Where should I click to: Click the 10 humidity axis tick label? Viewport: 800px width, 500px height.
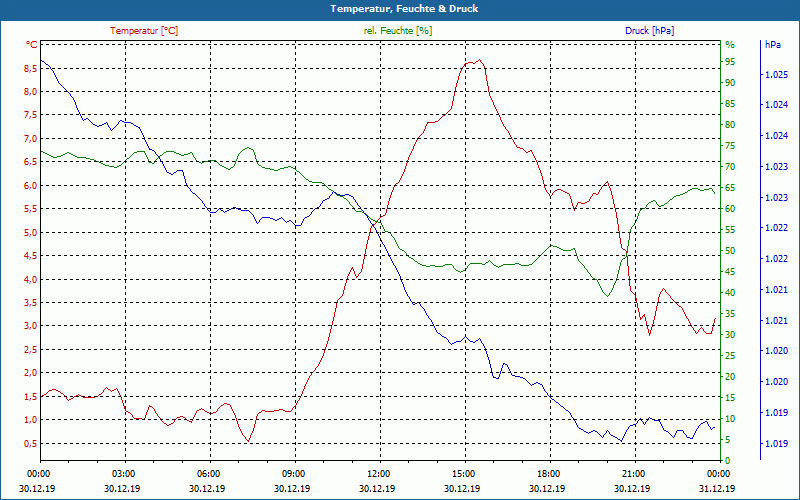pos(730,419)
